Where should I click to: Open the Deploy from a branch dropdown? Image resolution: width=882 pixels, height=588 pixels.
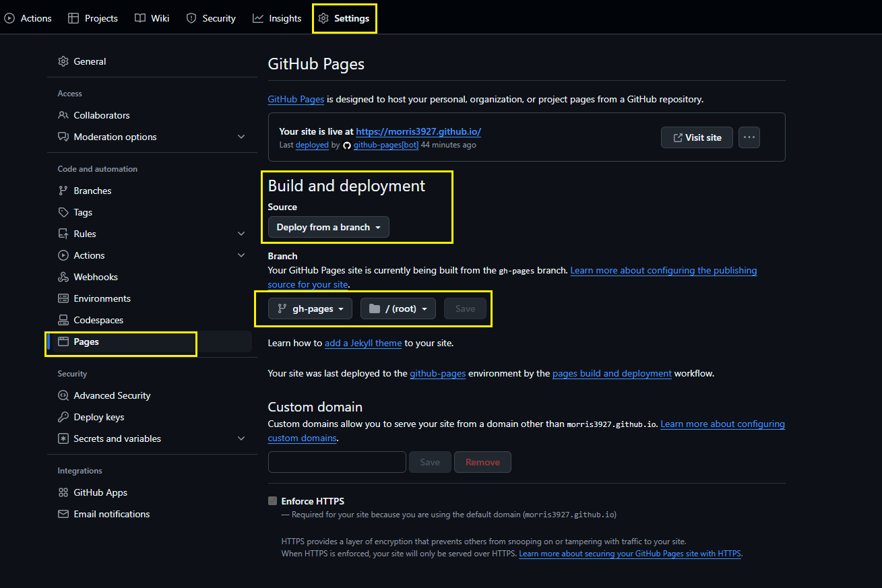(x=328, y=227)
